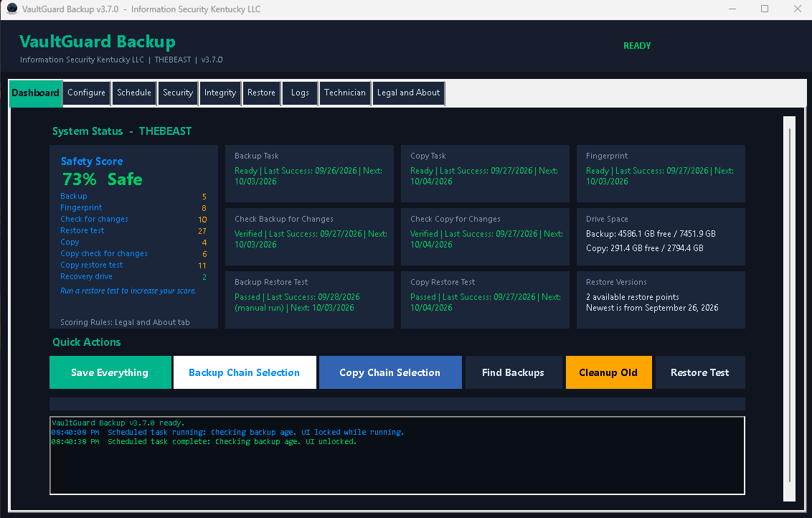Click the Save Everything button
Viewport: 812px width, 518px height.
110,372
